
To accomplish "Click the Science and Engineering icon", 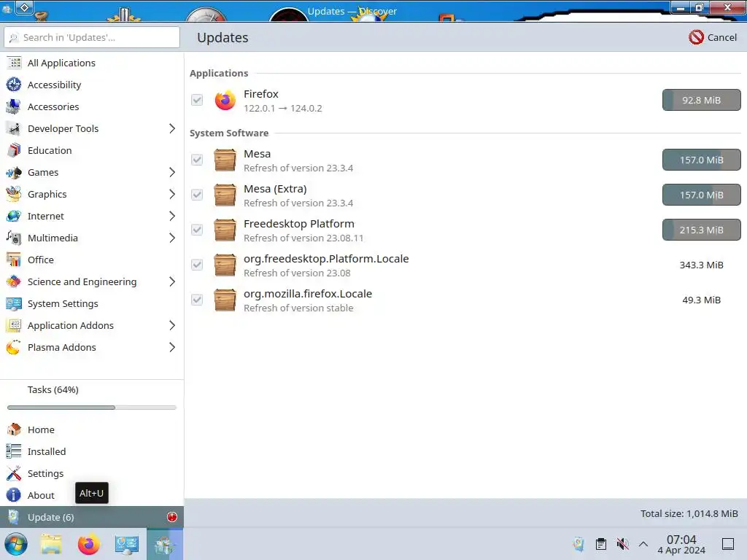I will 14,282.
